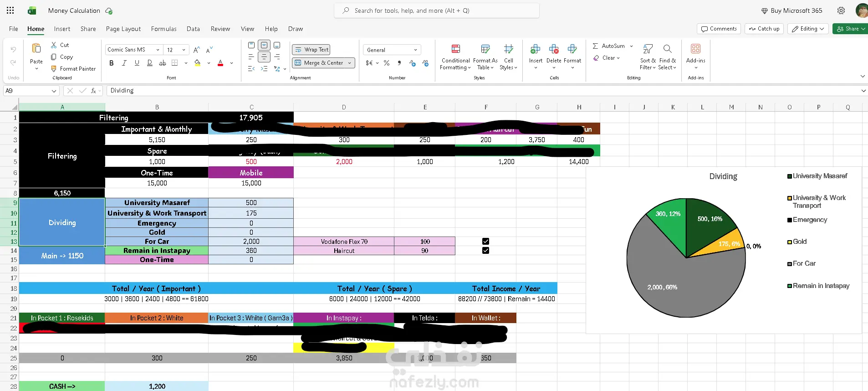Align text to the left
The height and width of the screenshot is (391, 868).
point(251,57)
